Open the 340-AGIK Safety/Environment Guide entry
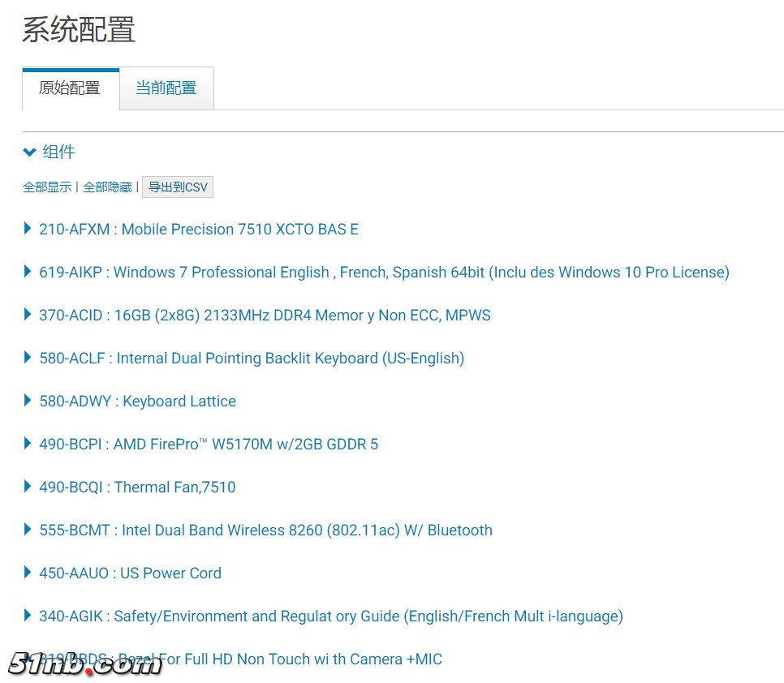784x683 pixels. [330, 616]
